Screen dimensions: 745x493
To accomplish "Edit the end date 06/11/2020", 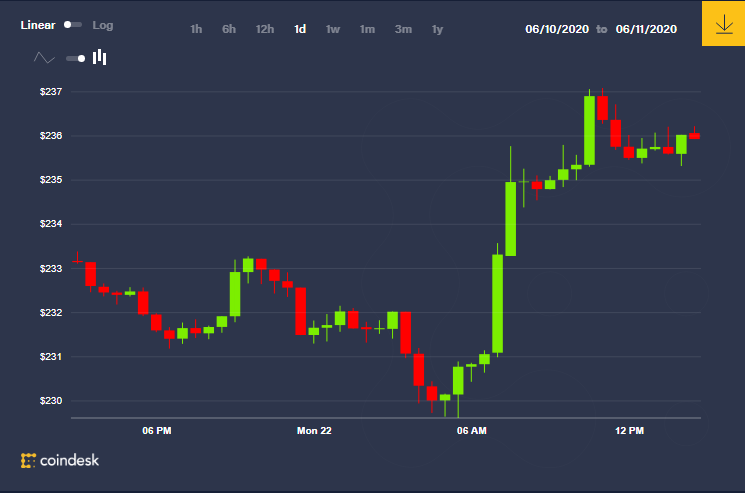I will coord(646,29).
